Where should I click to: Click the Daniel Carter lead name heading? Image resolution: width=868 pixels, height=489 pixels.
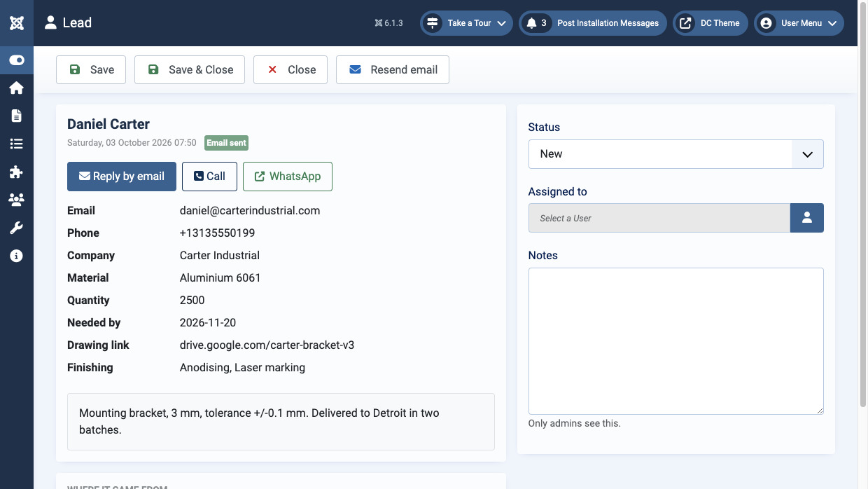108,124
